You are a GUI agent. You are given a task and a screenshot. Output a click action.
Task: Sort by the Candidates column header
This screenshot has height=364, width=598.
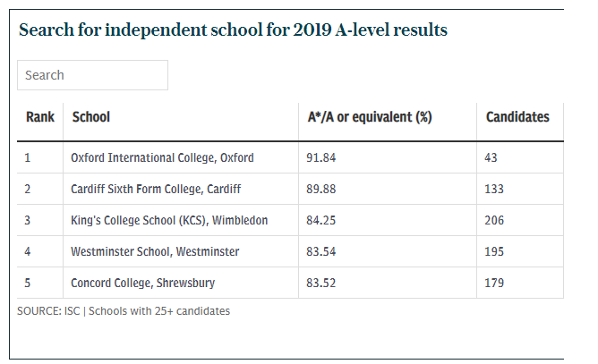tap(517, 116)
